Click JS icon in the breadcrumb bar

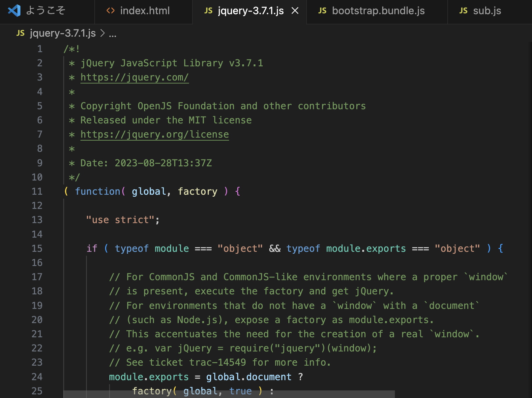point(20,33)
